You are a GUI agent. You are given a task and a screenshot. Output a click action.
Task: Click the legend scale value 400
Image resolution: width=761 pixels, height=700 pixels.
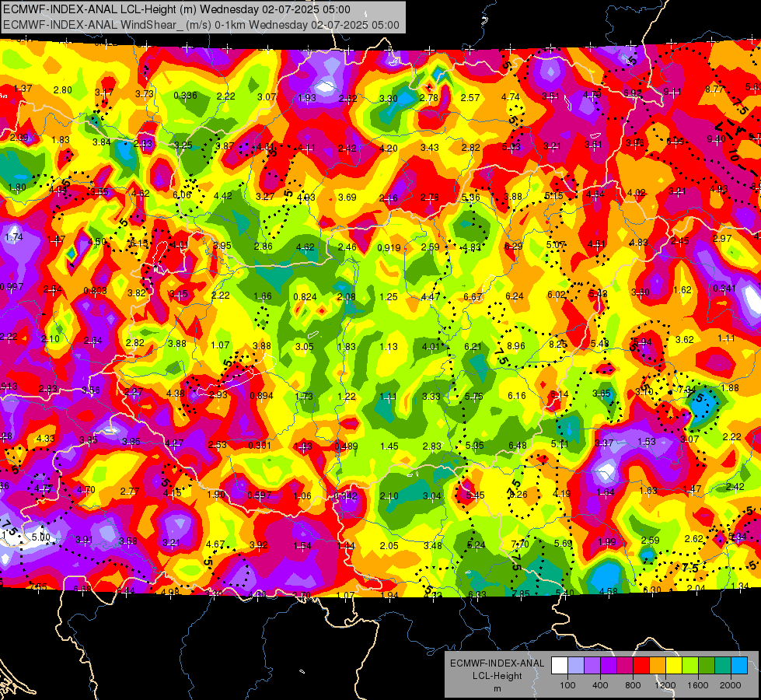[600, 685]
